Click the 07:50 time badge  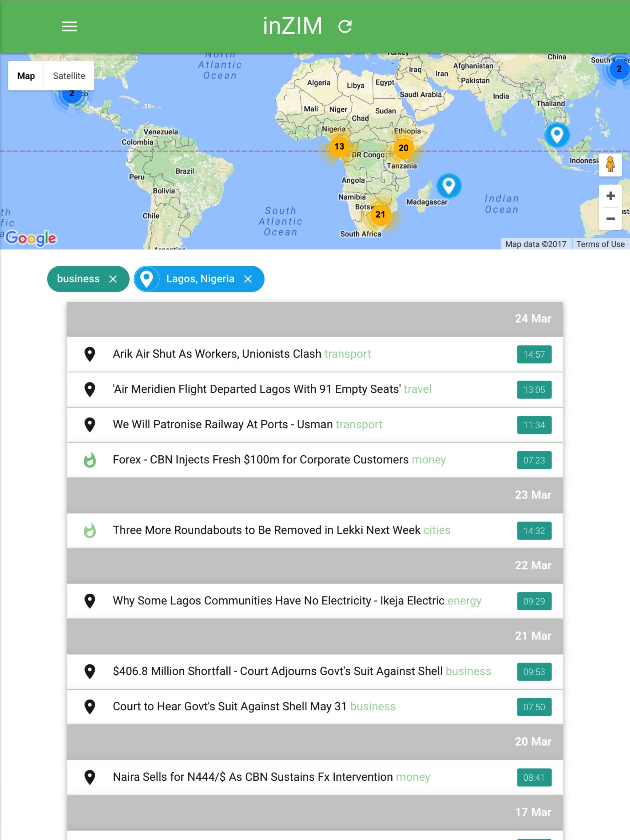click(x=534, y=707)
